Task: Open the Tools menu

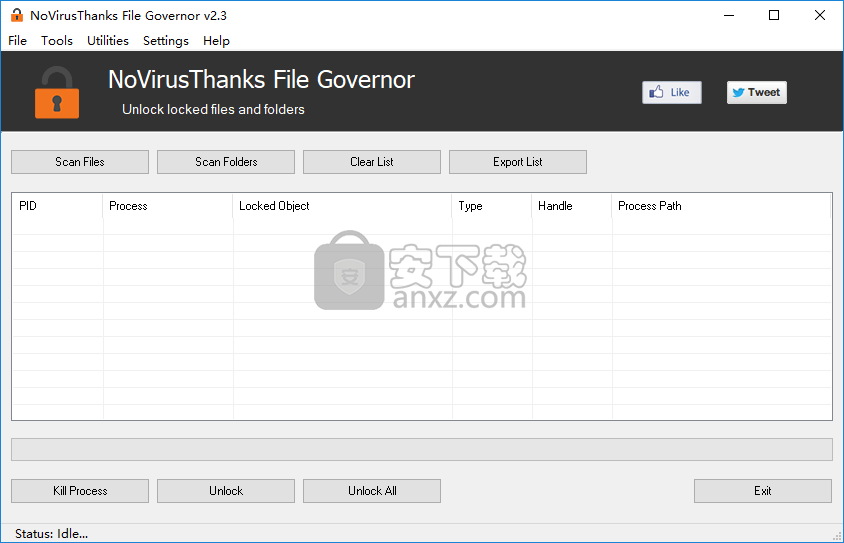Action: click(57, 41)
